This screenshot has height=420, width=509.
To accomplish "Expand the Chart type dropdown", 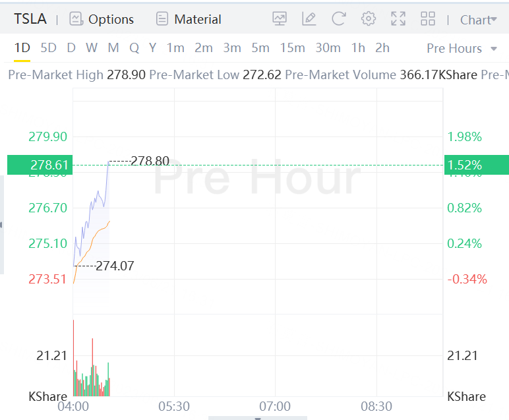I will pos(479,20).
